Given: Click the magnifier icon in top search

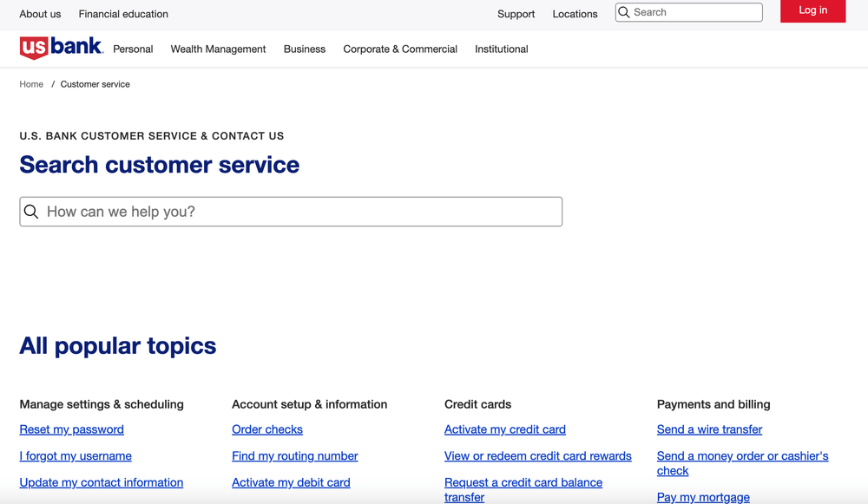Looking at the screenshot, I should [624, 12].
